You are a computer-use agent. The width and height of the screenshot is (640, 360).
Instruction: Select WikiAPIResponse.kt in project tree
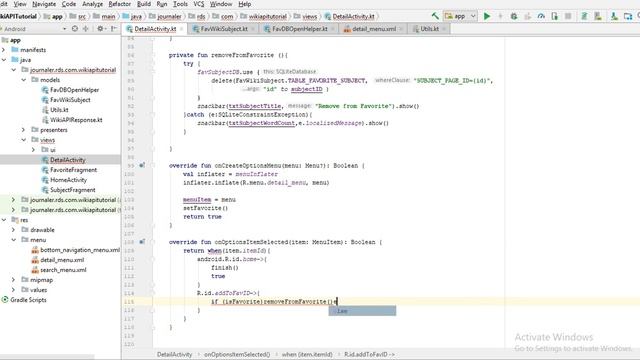click(x=76, y=120)
